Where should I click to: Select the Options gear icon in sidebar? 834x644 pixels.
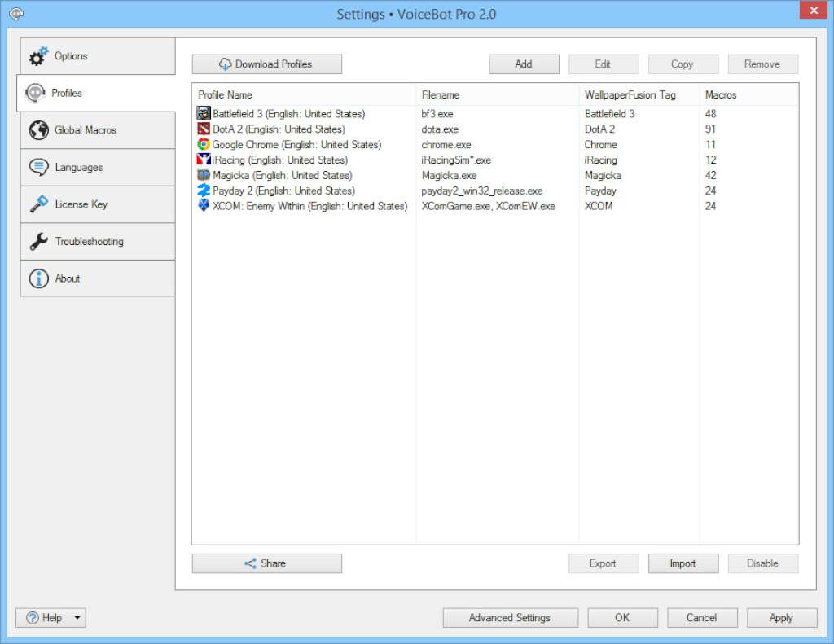point(38,55)
